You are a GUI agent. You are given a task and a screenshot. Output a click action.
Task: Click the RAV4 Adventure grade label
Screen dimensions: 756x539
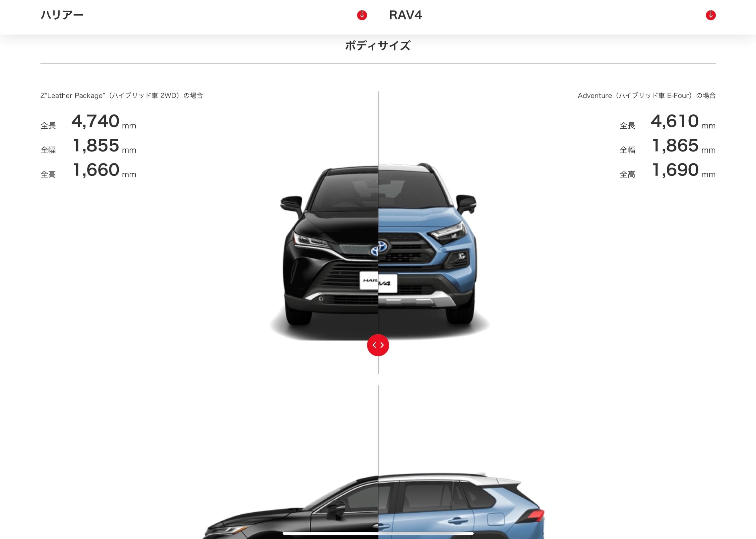647,96
